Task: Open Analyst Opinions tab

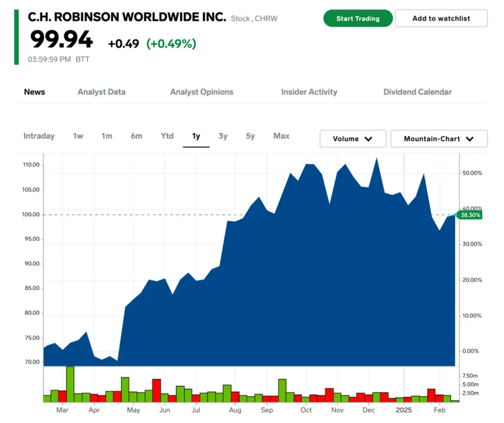Action: tap(202, 92)
